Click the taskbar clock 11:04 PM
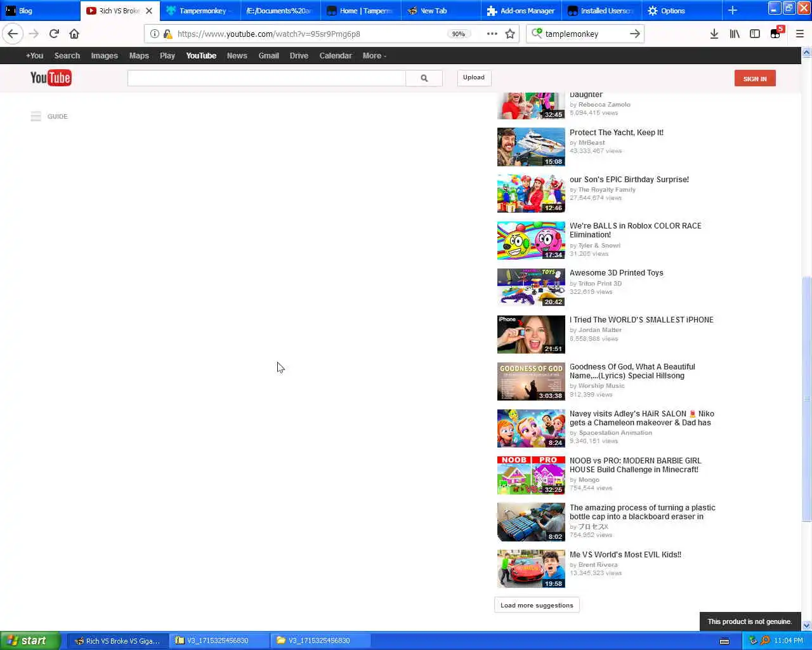The height and width of the screenshot is (650, 812). (789, 640)
